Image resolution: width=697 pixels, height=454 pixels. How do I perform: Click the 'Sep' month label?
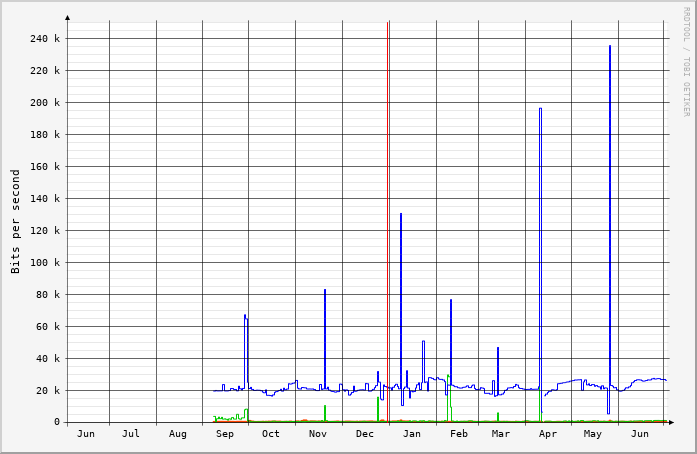224,434
